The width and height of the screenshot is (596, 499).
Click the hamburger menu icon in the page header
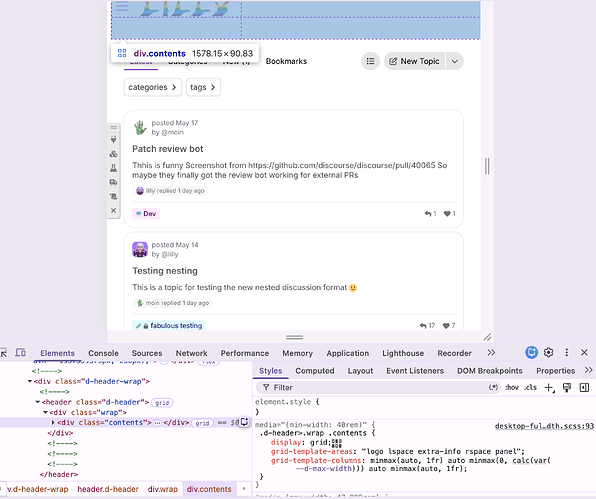click(122, 6)
